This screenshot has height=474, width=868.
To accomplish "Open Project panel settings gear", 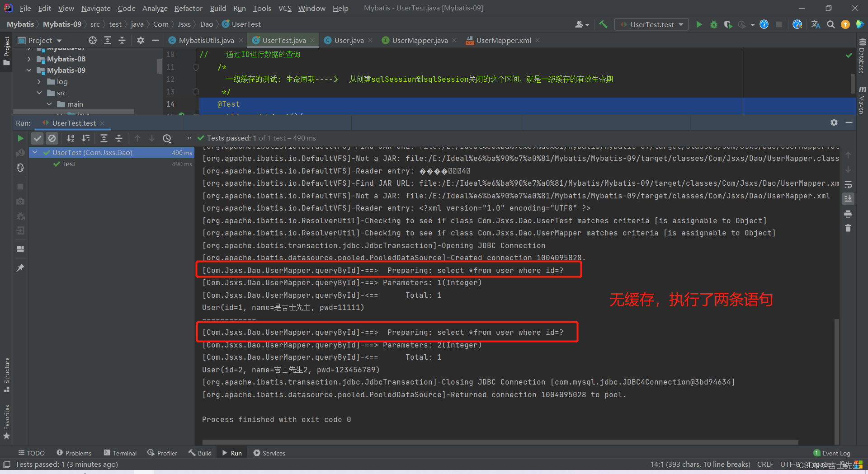I will coord(141,40).
